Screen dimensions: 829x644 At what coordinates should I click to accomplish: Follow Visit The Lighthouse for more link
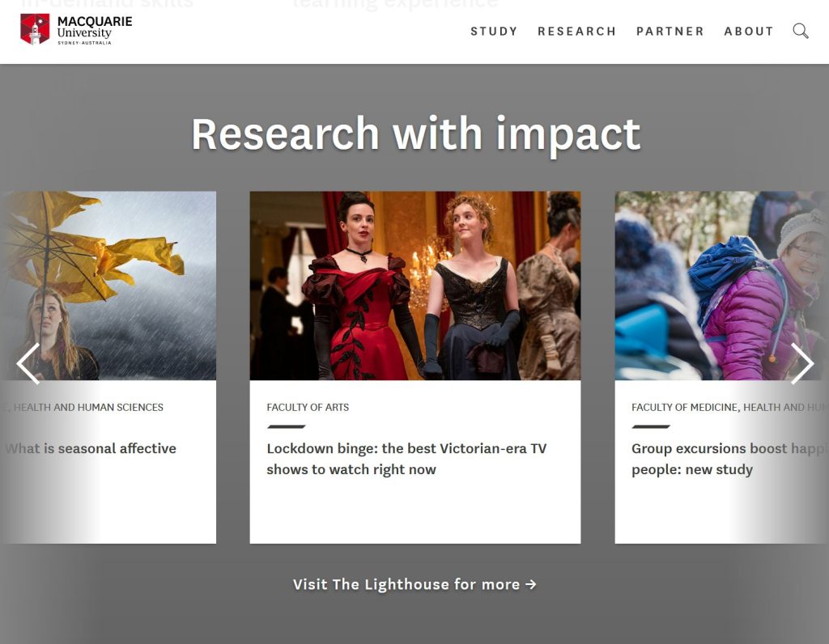(x=414, y=584)
